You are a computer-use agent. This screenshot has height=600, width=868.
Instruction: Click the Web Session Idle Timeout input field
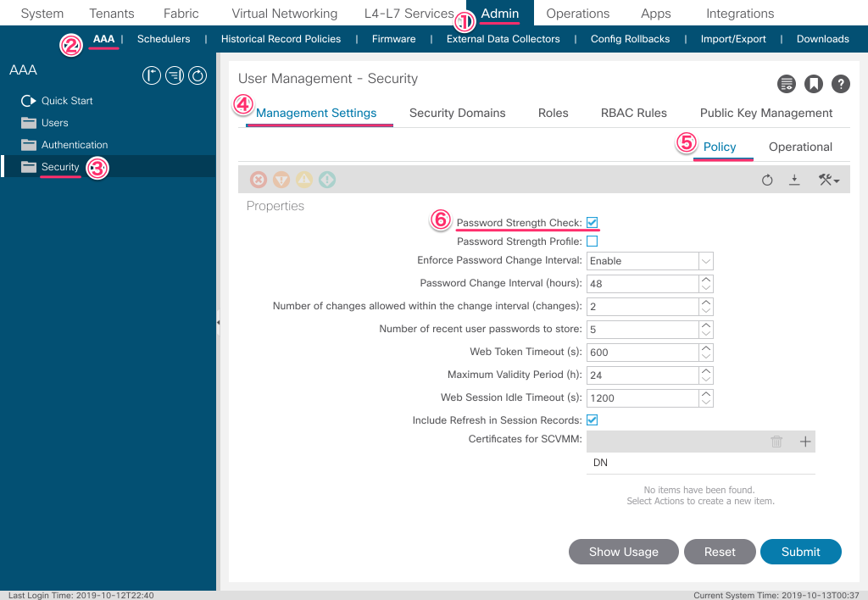tap(643, 398)
